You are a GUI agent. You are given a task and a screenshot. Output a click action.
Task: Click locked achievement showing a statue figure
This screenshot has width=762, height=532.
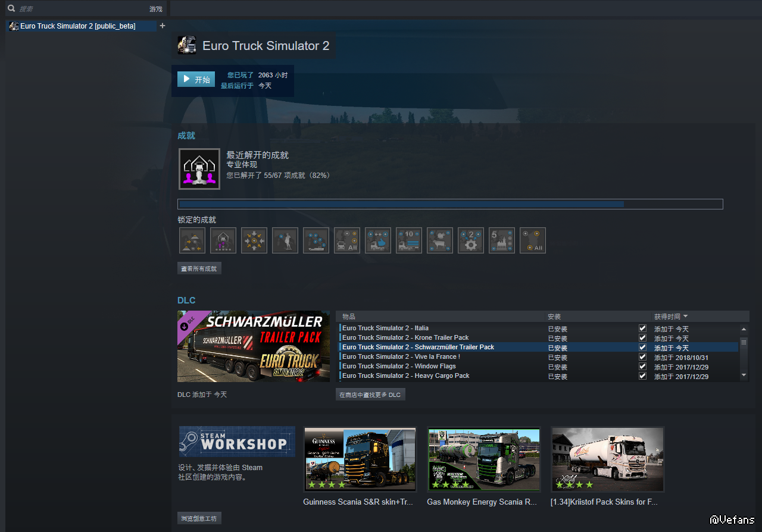pyautogui.click(x=285, y=240)
